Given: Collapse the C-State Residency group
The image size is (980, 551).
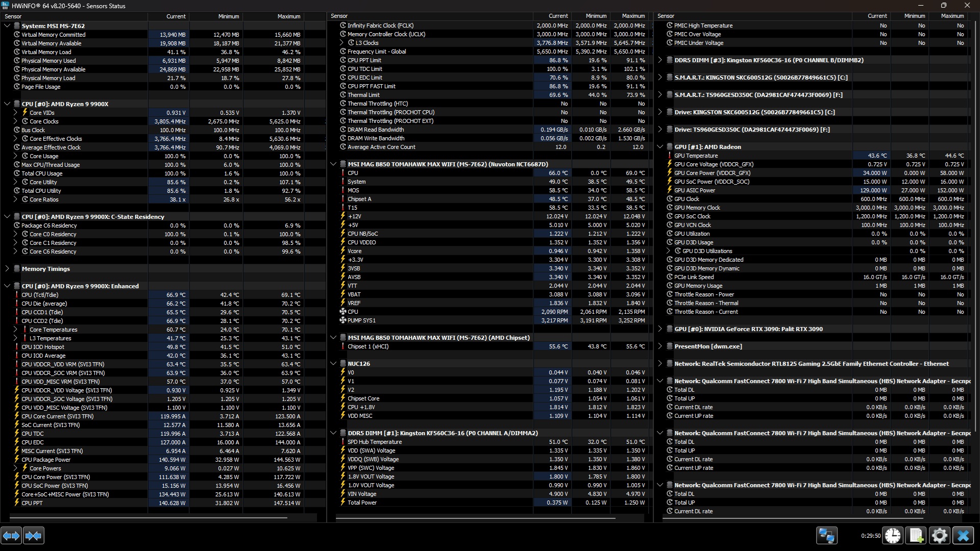Looking at the screenshot, I should click(x=7, y=217).
